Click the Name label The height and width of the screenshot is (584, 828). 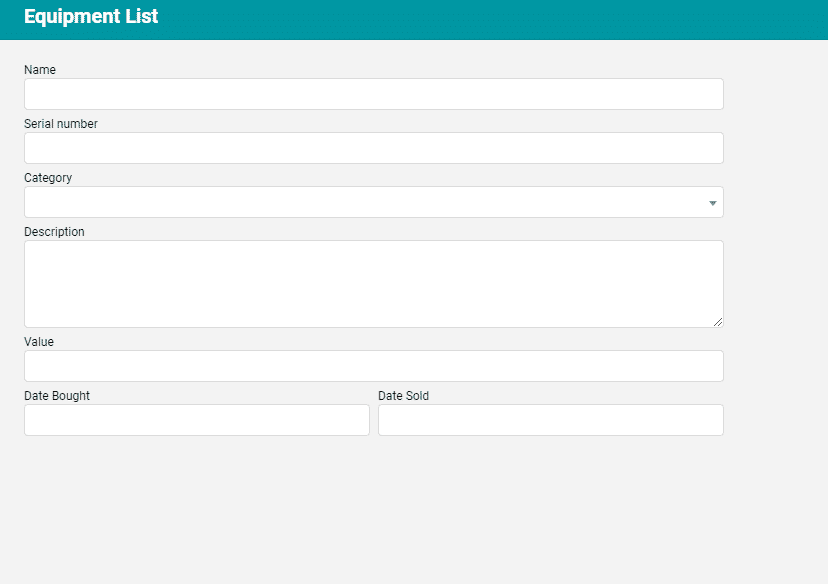40,70
